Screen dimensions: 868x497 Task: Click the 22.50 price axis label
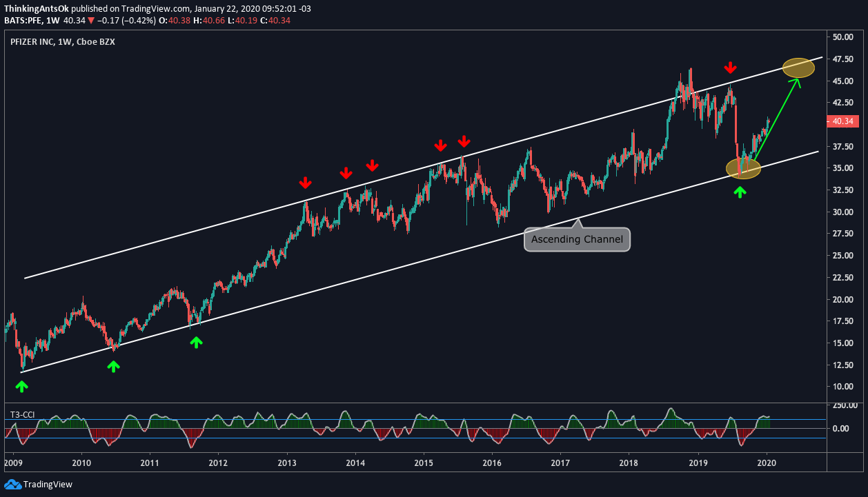point(845,277)
